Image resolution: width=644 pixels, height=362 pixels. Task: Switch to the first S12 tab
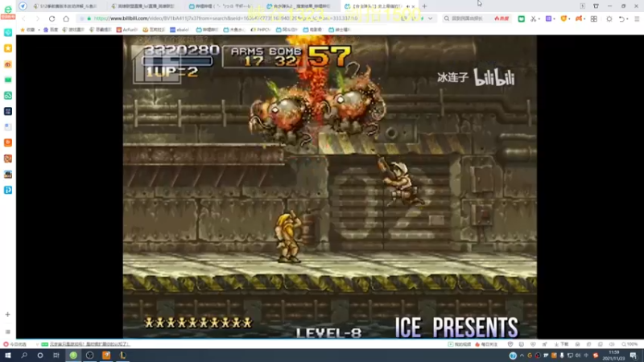[67, 6]
